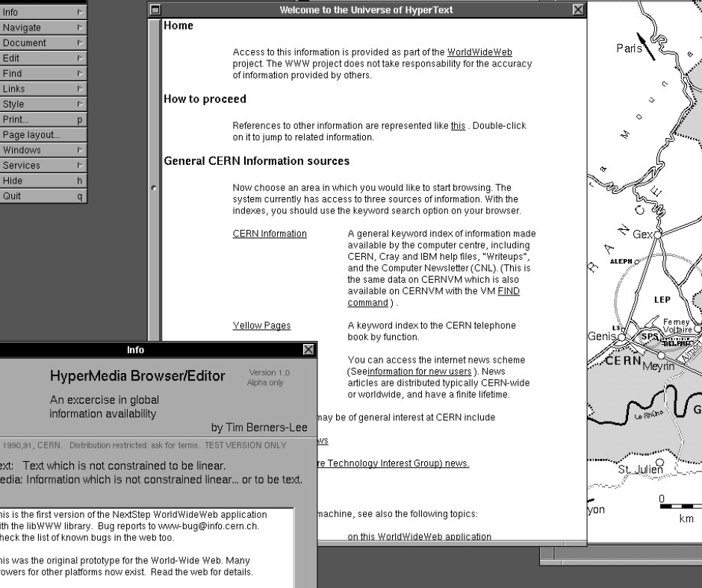702x588 pixels.
Task: Click the 'St. Julien' label on map
Action: click(x=640, y=469)
